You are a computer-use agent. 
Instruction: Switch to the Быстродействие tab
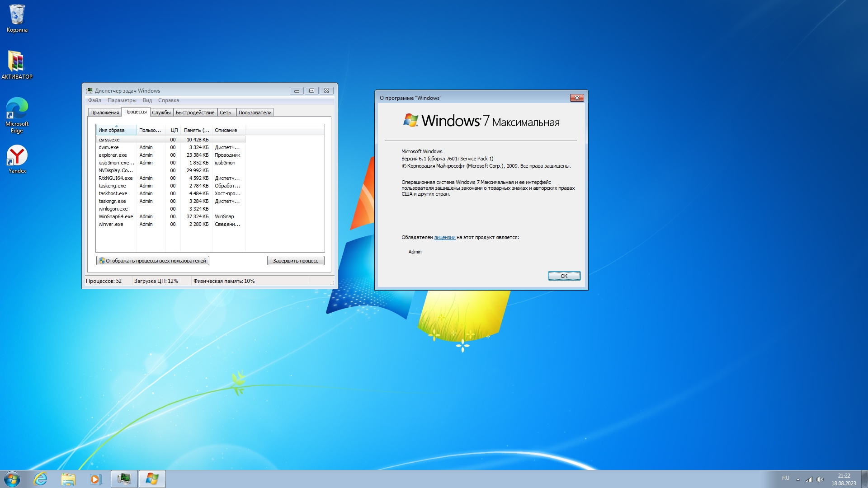coord(195,113)
